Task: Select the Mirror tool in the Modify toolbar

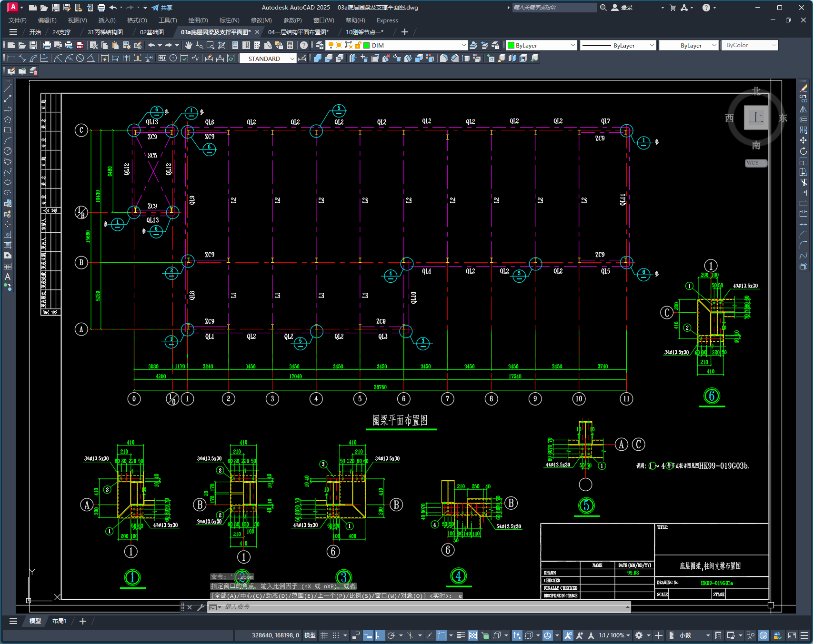Action: point(803,109)
